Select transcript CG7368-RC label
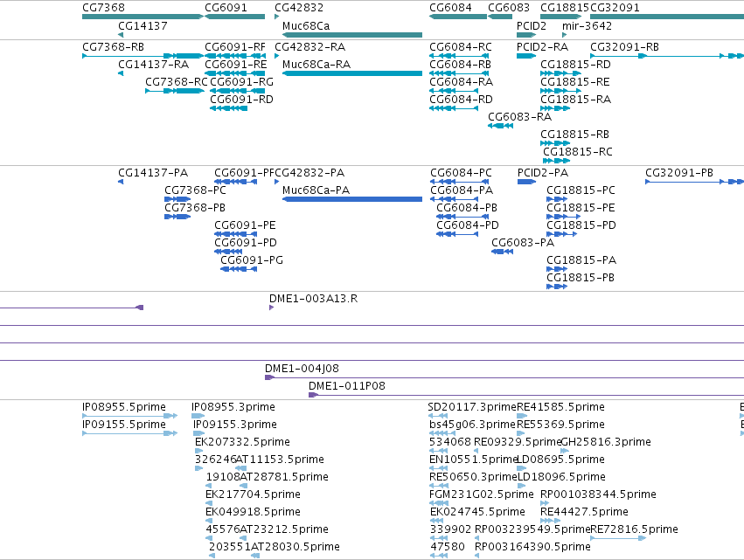744x560 pixels. point(177,82)
